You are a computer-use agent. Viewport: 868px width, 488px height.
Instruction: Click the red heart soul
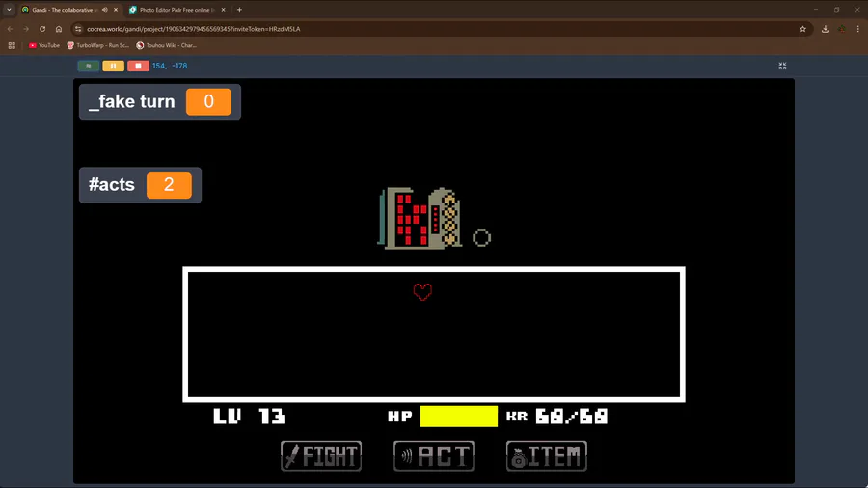coord(422,291)
